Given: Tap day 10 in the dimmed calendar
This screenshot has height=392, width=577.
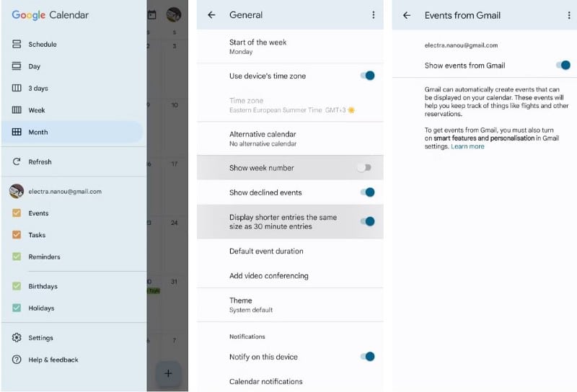Looking at the screenshot, I should [x=174, y=105].
